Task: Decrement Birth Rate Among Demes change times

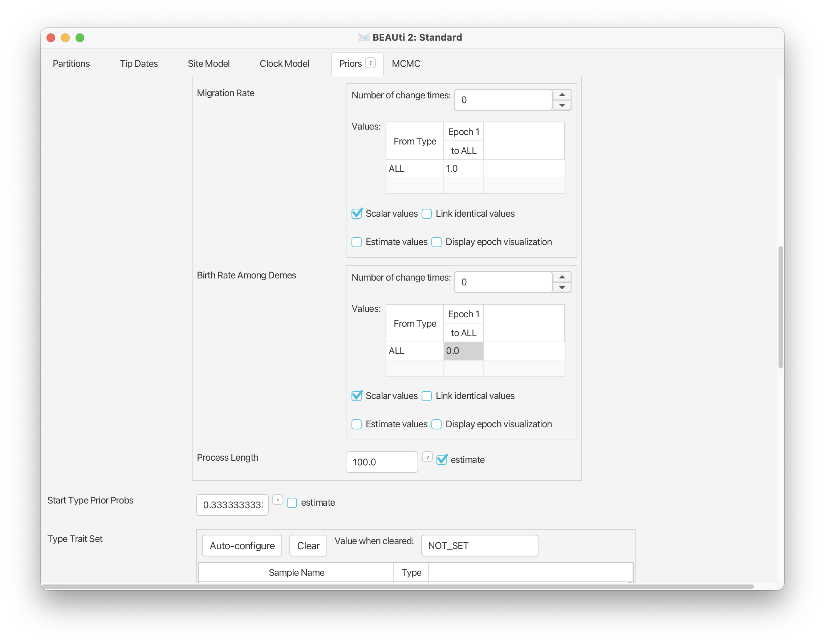Action: click(562, 288)
